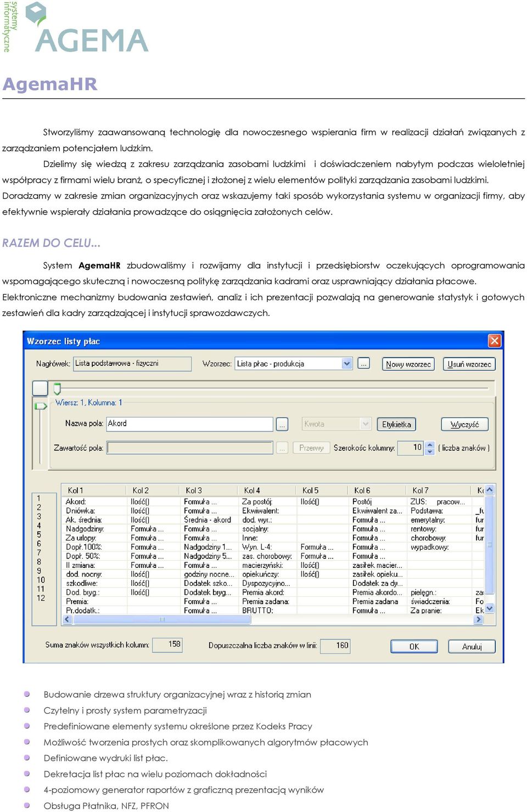The width and height of the screenshot is (527, 812).
Task: Click the ellipsis button beside Wzorzec dropdown
Action: click(x=363, y=363)
